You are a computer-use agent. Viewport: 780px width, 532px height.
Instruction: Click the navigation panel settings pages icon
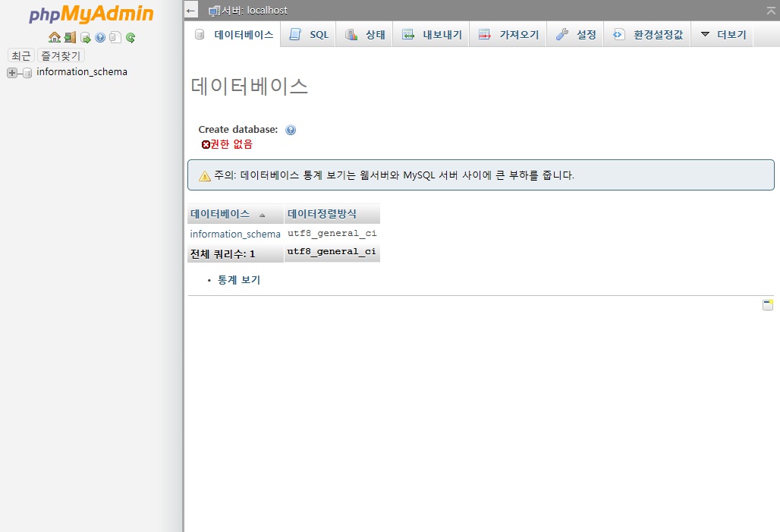115,38
